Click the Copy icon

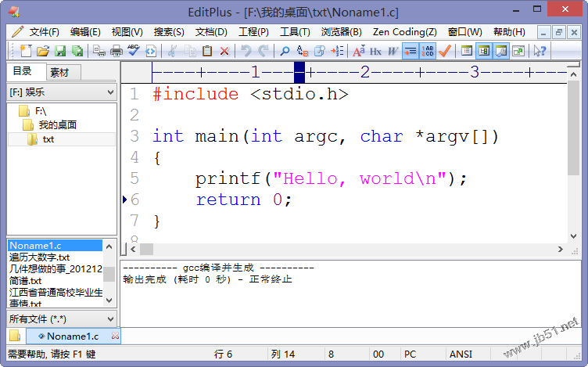click(x=190, y=51)
